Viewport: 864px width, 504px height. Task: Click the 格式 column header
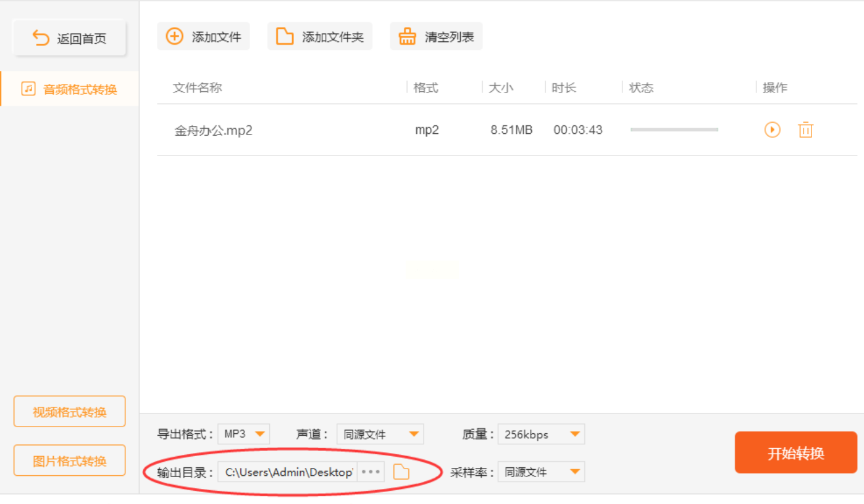(x=426, y=87)
